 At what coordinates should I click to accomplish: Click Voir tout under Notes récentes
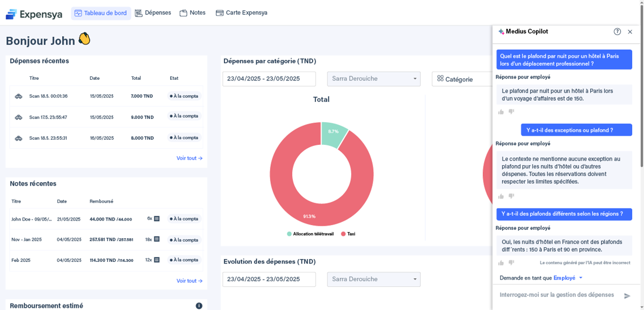pos(189,281)
